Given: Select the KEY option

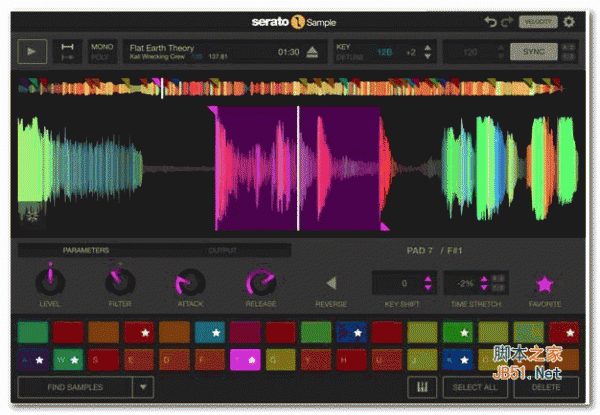Looking at the screenshot, I should tap(343, 47).
